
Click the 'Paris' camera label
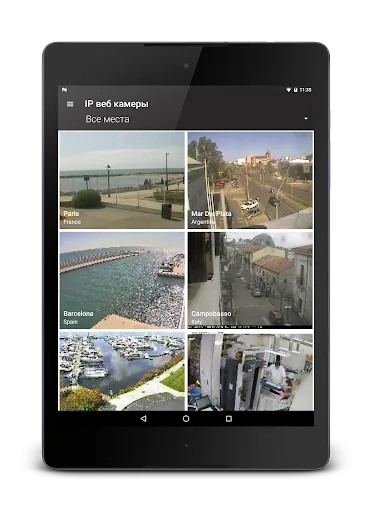click(71, 214)
